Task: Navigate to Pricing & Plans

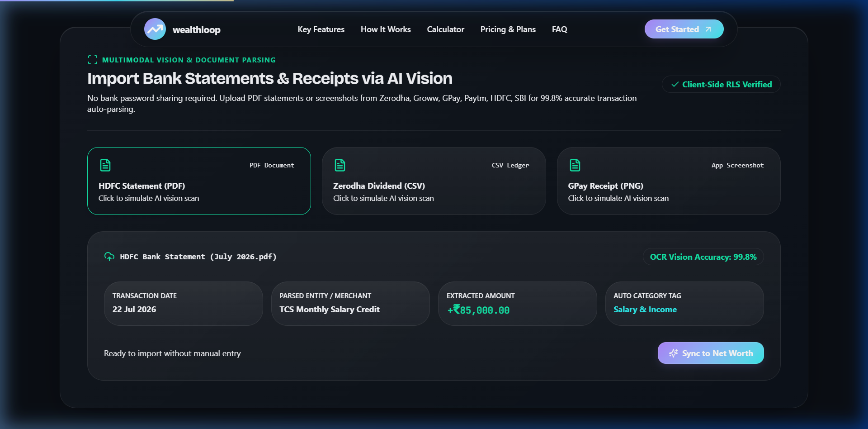Action: 508,29
